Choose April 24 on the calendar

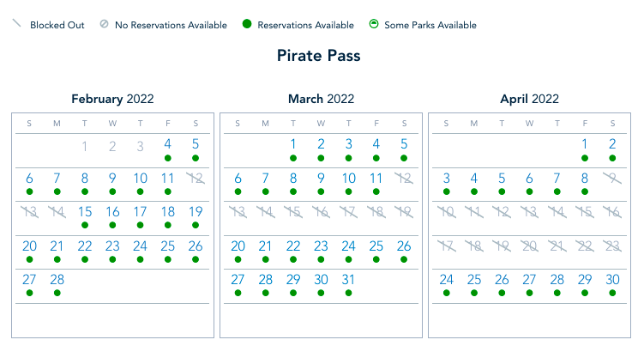click(x=446, y=279)
